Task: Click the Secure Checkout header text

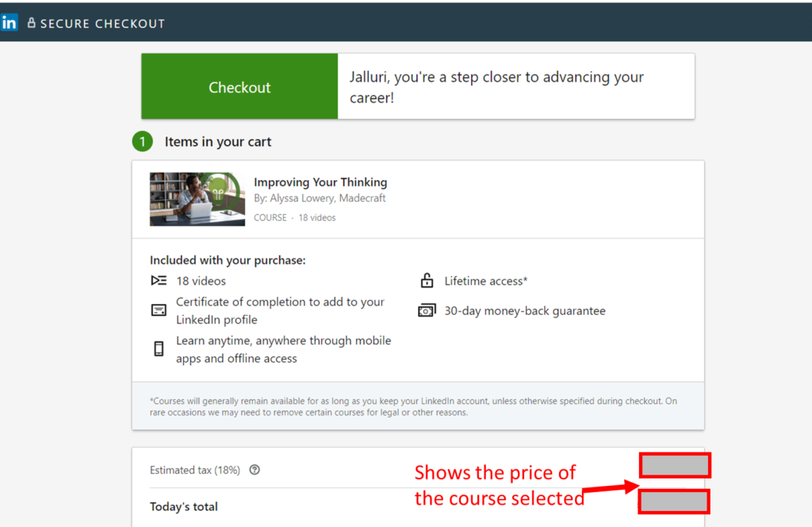Action: (x=102, y=23)
